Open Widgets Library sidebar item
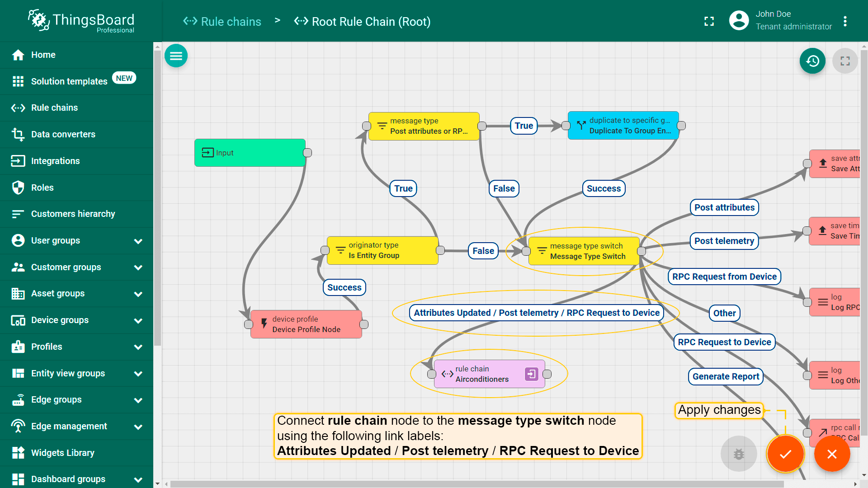The height and width of the screenshot is (488, 868). click(x=77, y=453)
